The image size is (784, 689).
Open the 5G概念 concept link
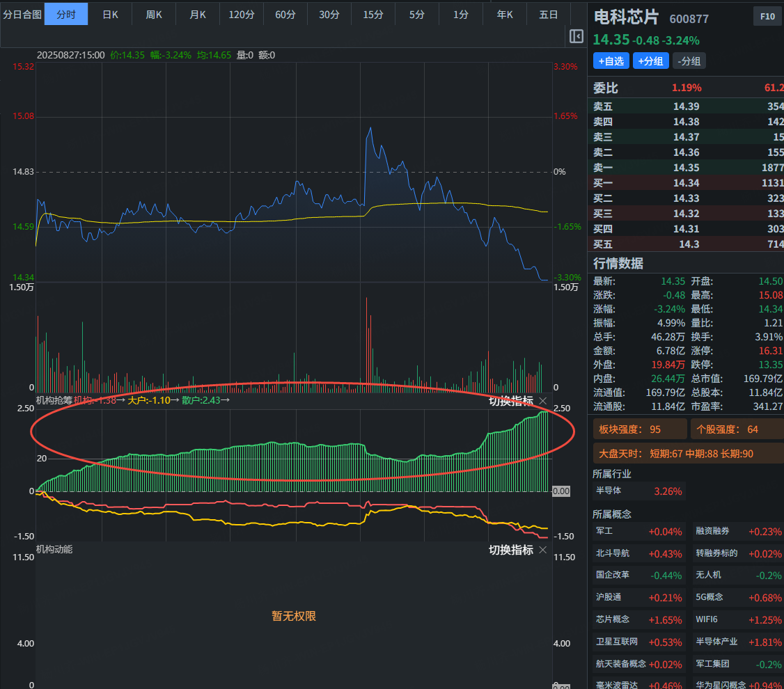coord(738,597)
